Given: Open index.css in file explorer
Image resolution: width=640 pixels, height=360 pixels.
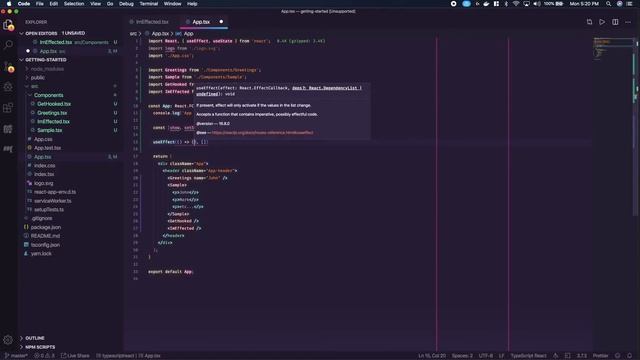Looking at the screenshot, I should 44,166.
